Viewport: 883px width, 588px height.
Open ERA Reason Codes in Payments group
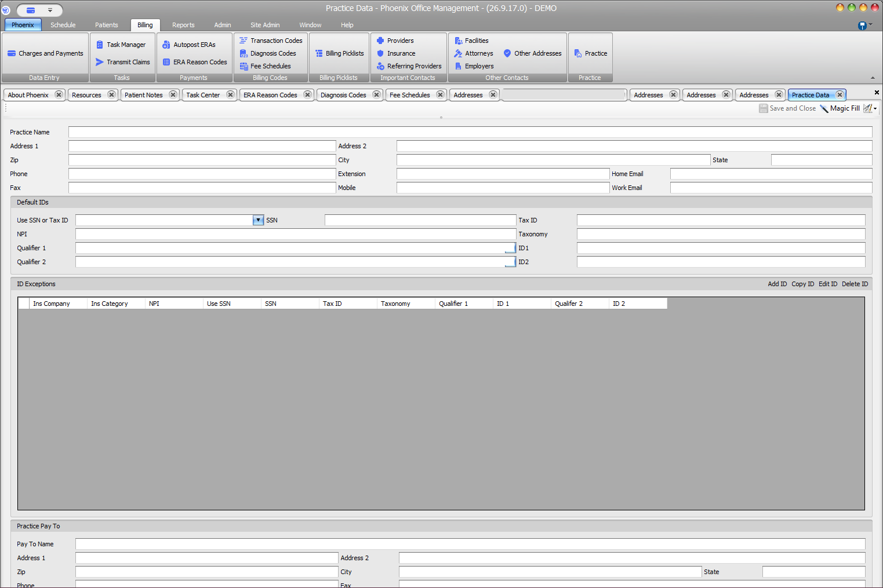click(194, 62)
